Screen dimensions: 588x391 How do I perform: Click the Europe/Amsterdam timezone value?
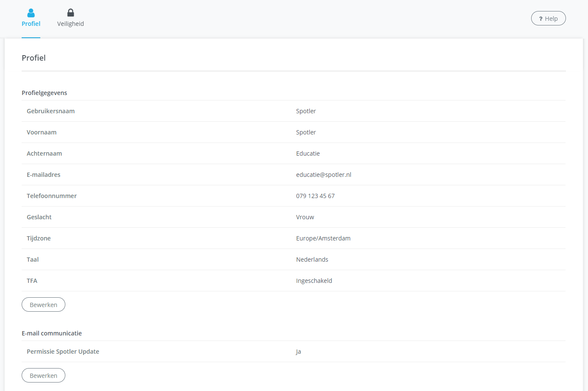pyautogui.click(x=323, y=238)
